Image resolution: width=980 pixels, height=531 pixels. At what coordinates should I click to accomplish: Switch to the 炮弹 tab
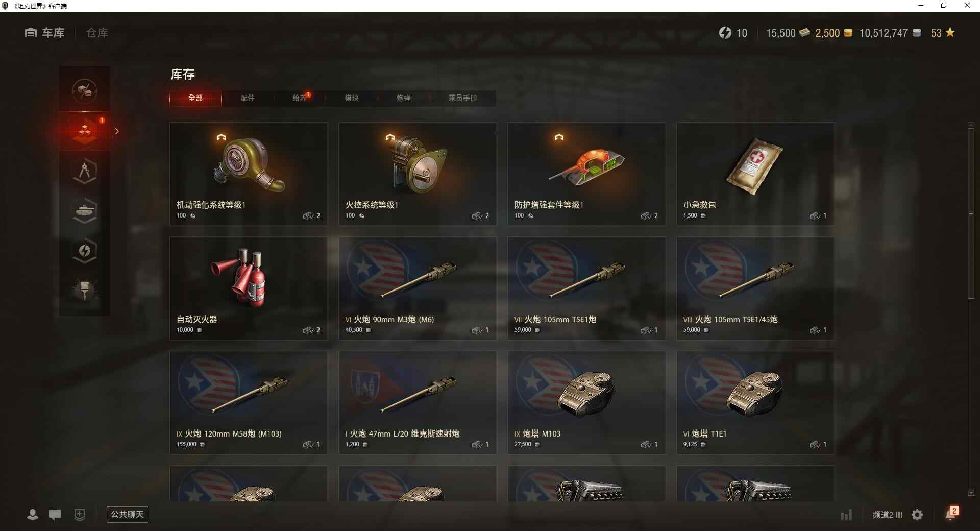(x=403, y=98)
